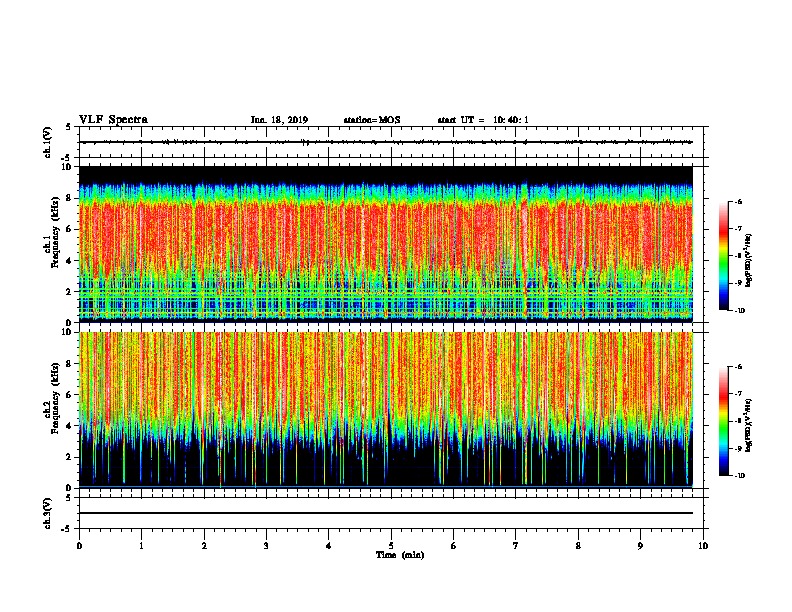
Task: Click the ch.1 spectrogram panel
Action: pyautogui.click(x=386, y=244)
